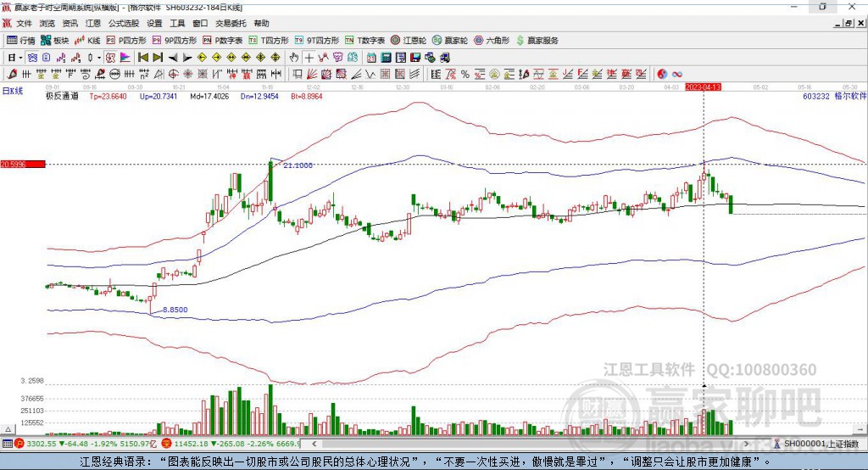The width and height of the screenshot is (868, 470).
Task: Open the 工具 menu
Action: coord(177,23)
